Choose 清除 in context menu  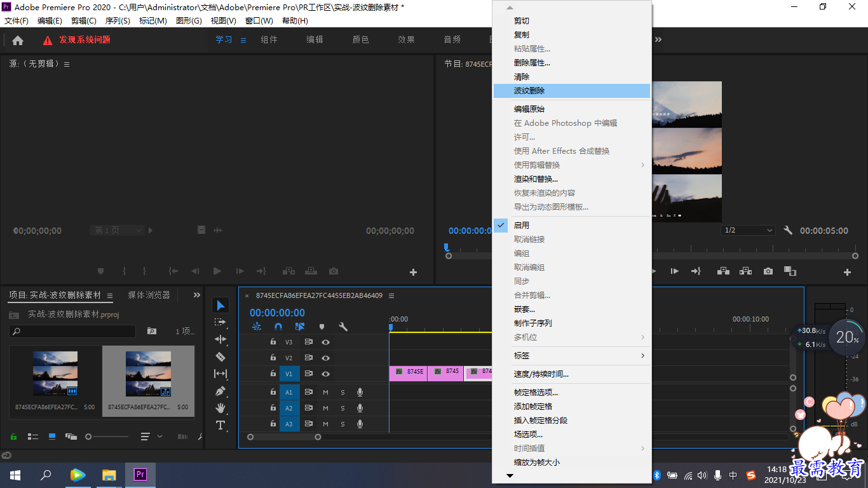pos(572,77)
